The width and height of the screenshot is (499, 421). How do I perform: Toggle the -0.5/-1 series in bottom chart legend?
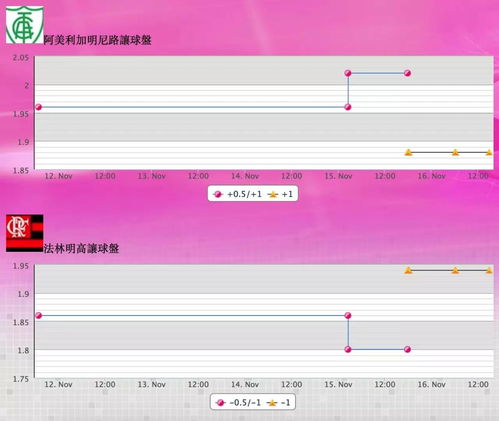pyautogui.click(x=239, y=403)
